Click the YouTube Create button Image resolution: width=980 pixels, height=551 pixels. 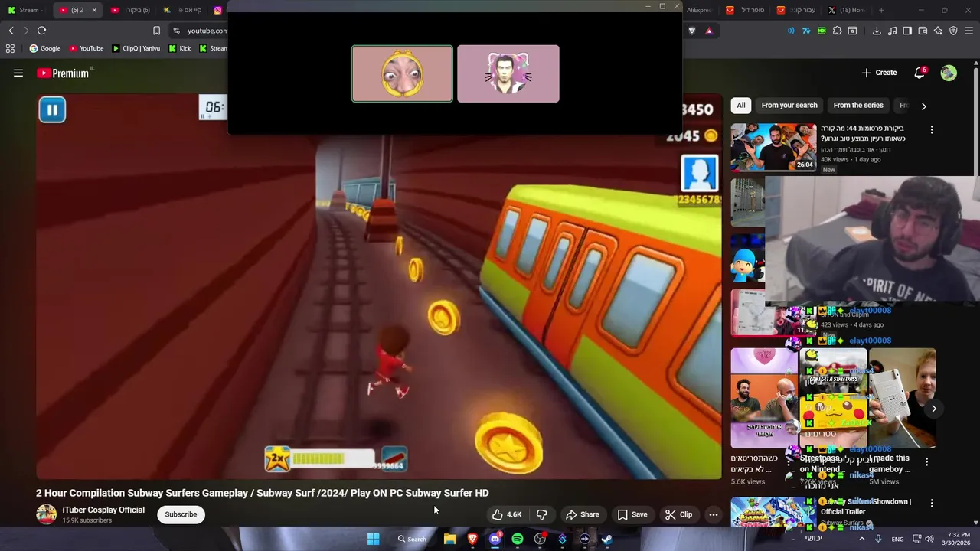coord(879,73)
